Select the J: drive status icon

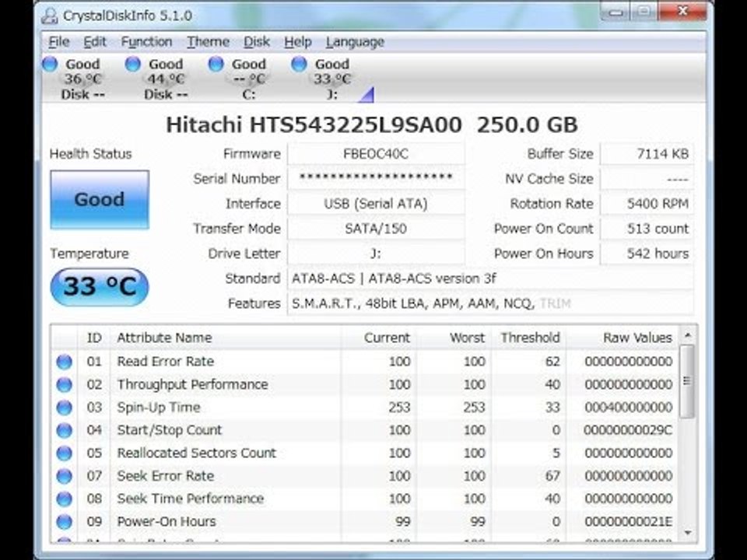299,65
